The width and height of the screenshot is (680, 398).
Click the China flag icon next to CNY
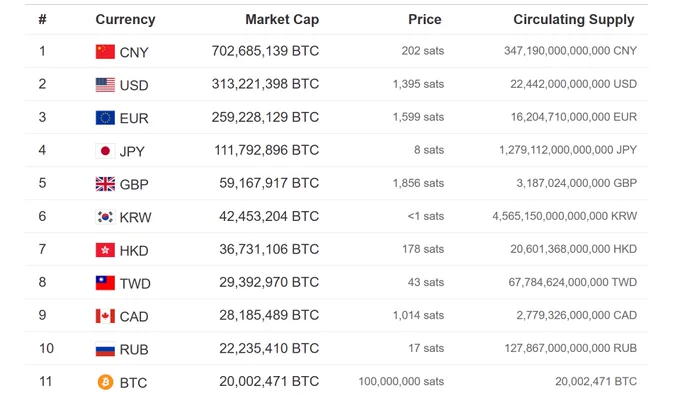click(x=105, y=52)
